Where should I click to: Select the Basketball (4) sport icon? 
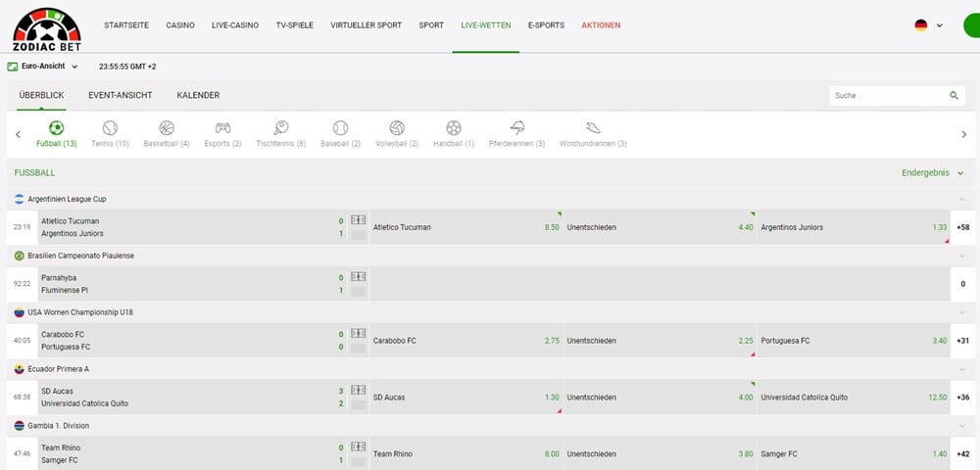click(x=167, y=128)
